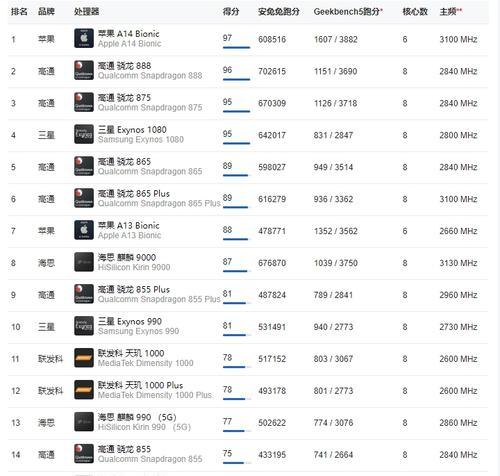The image size is (500, 476).
Task: Click the MediaTek Dimensity 1000 chip icon
Action: click(x=84, y=358)
